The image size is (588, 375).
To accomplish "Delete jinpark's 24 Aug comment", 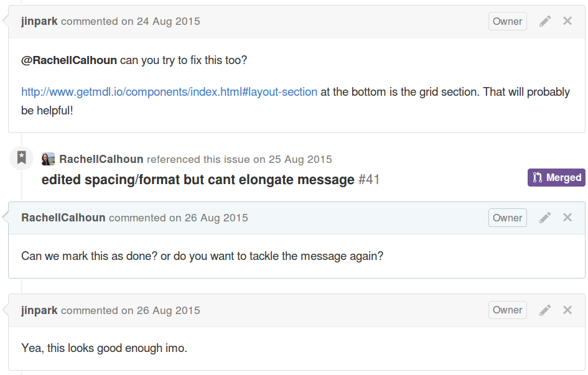I will click(x=567, y=21).
